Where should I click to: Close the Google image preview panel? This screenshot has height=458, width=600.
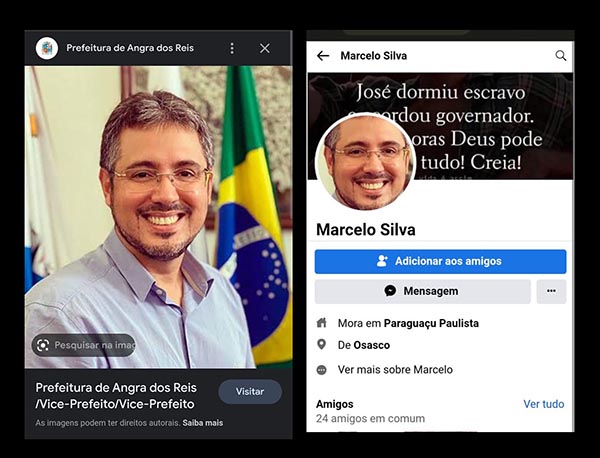(x=264, y=48)
